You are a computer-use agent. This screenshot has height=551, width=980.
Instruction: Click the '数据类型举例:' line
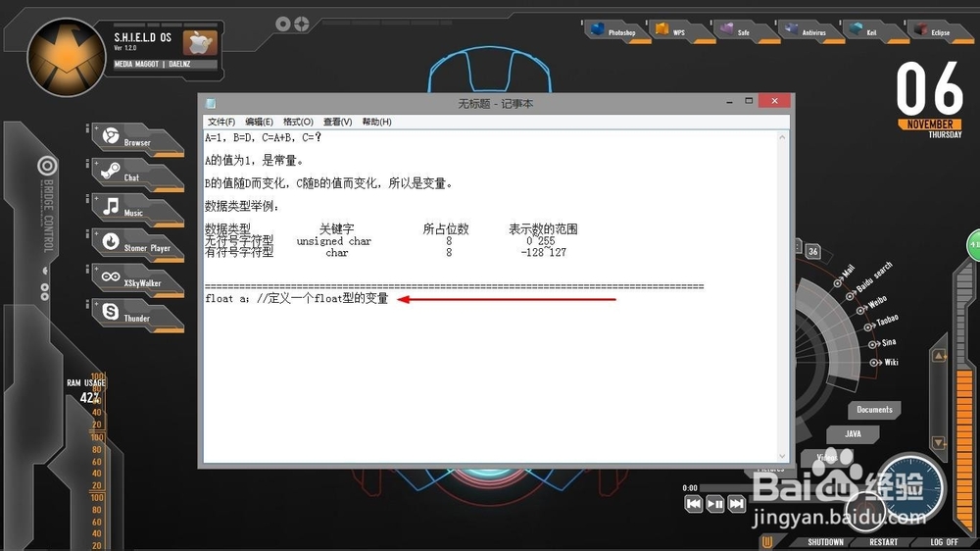242,207
